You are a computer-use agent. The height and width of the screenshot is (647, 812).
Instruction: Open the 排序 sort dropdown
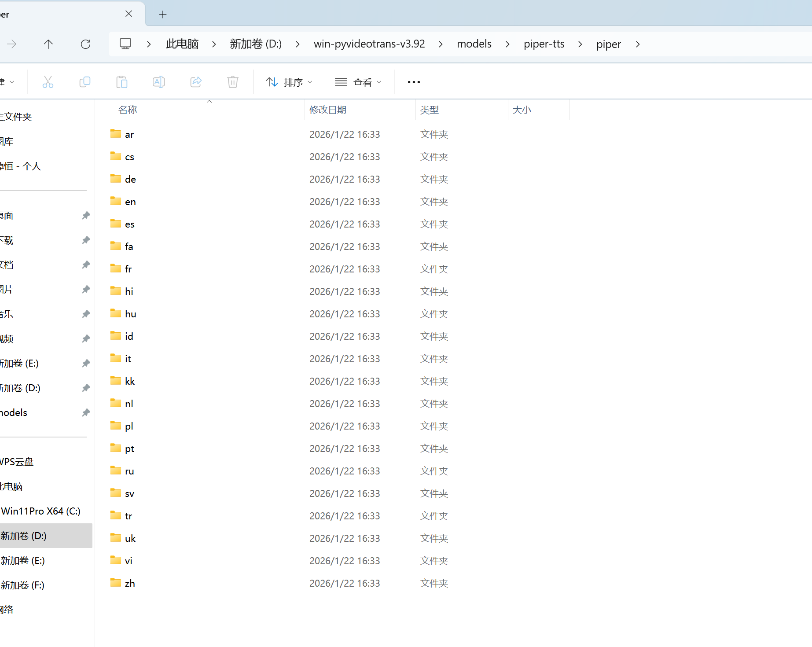tap(289, 82)
